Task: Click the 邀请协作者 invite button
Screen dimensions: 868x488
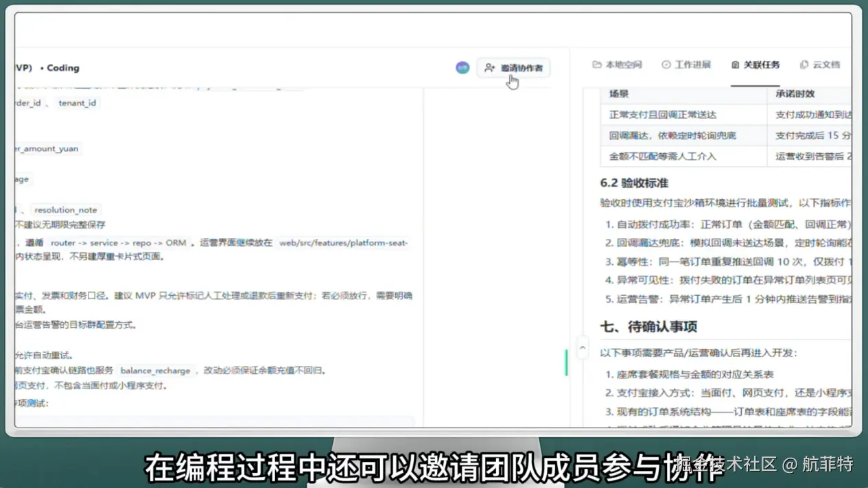Action: click(x=513, y=68)
